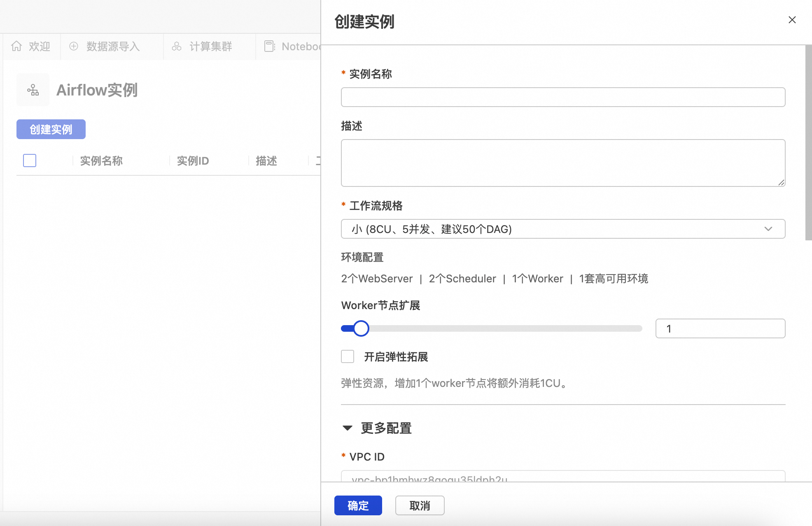The height and width of the screenshot is (526, 812).
Task: Open the 工作流规格 dropdown
Action: pyautogui.click(x=563, y=229)
